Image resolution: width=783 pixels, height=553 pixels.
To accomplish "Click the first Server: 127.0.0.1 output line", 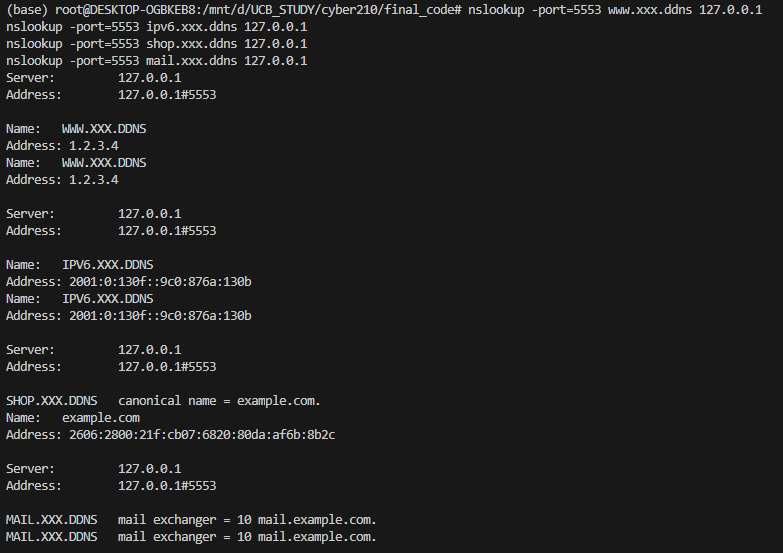I will click(94, 78).
